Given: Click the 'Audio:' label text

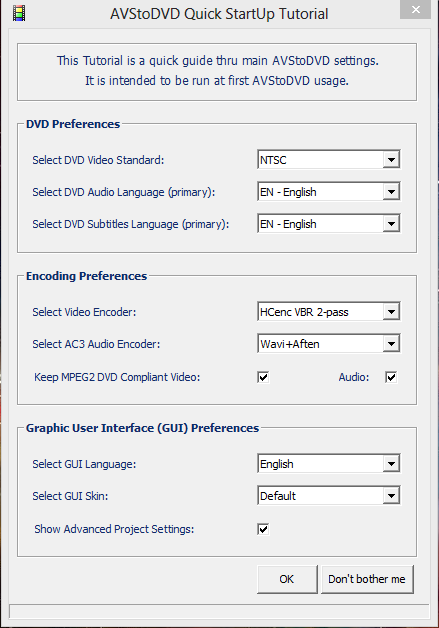Looking at the screenshot, I should click(x=354, y=377).
